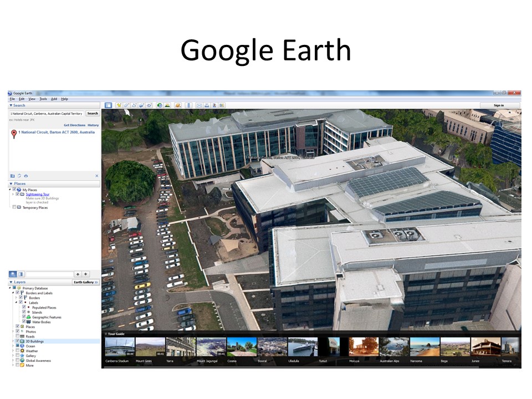Click the search address input field
Viewport: 532px width, 399px height.
[46, 114]
